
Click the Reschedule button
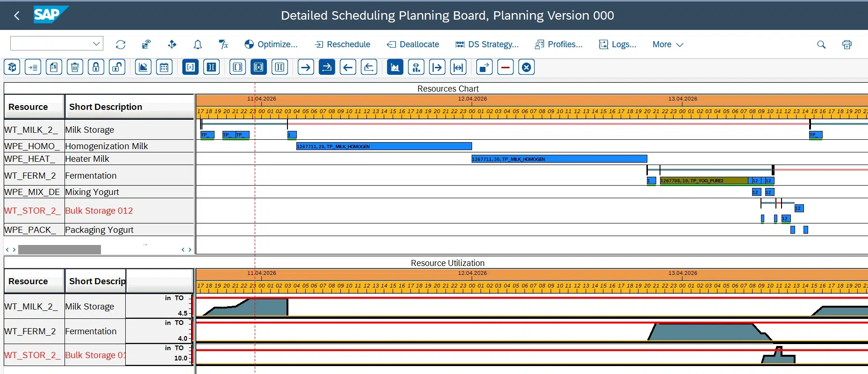pos(343,44)
